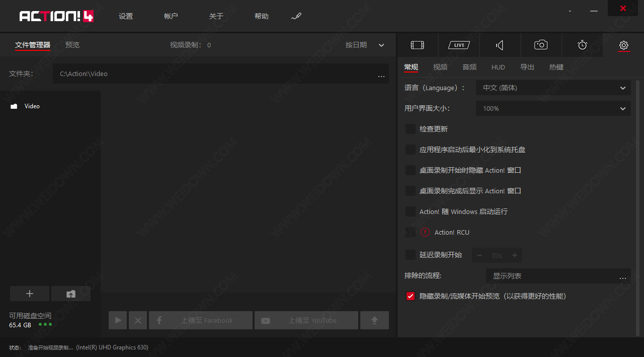Click the play video triangle button
Image resolution: width=644 pixels, height=357 pixels.
pos(118,320)
